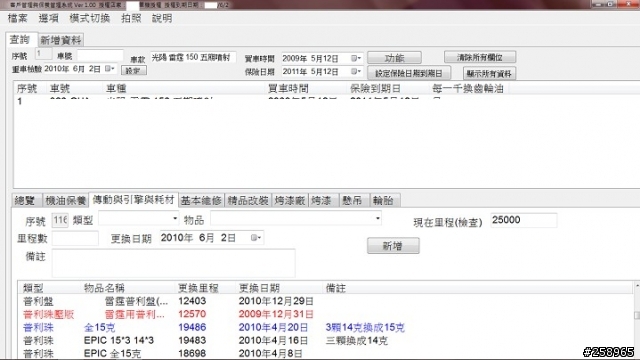Sort by the 保險到期日 column header
The image size is (640, 360).
click(x=389, y=89)
